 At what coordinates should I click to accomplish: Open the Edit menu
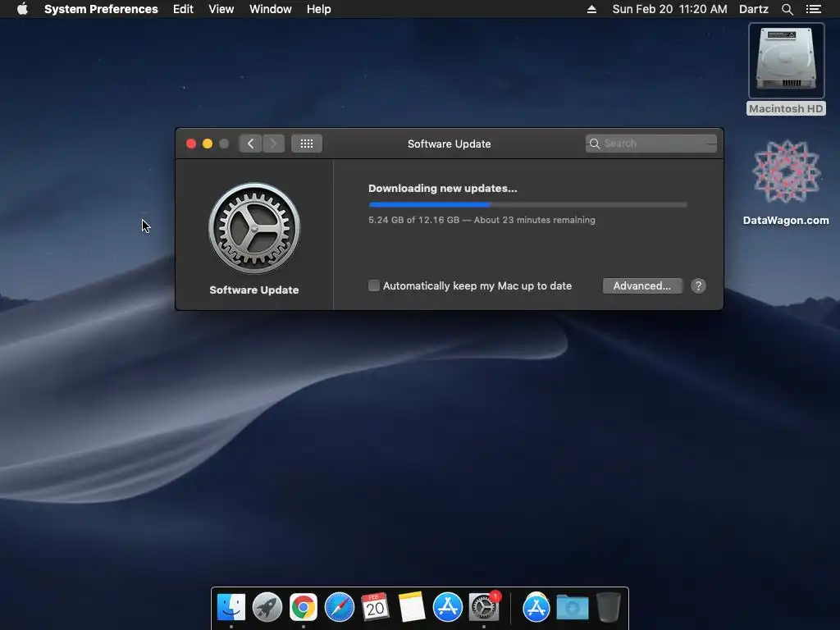[x=183, y=9]
